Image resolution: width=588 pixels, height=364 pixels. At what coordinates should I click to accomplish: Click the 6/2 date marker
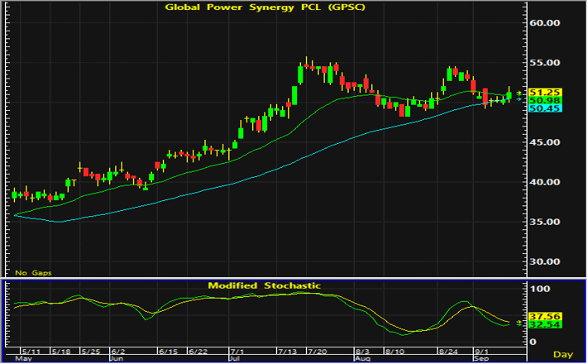(x=118, y=352)
